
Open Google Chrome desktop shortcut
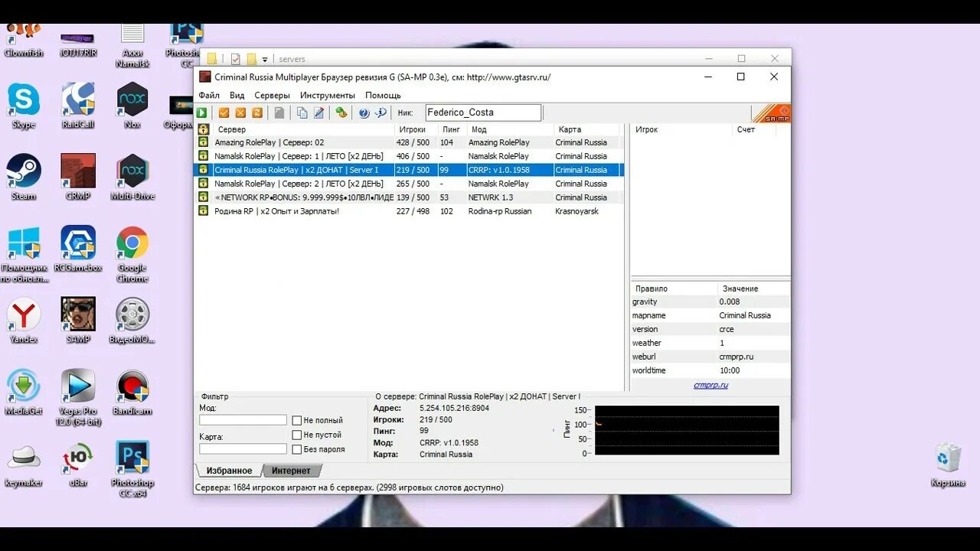pyautogui.click(x=132, y=254)
